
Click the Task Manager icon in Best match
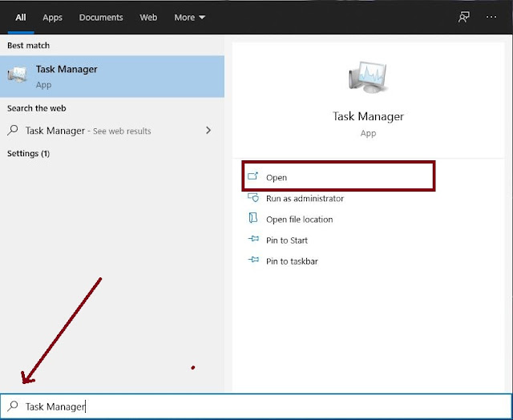[x=17, y=75]
